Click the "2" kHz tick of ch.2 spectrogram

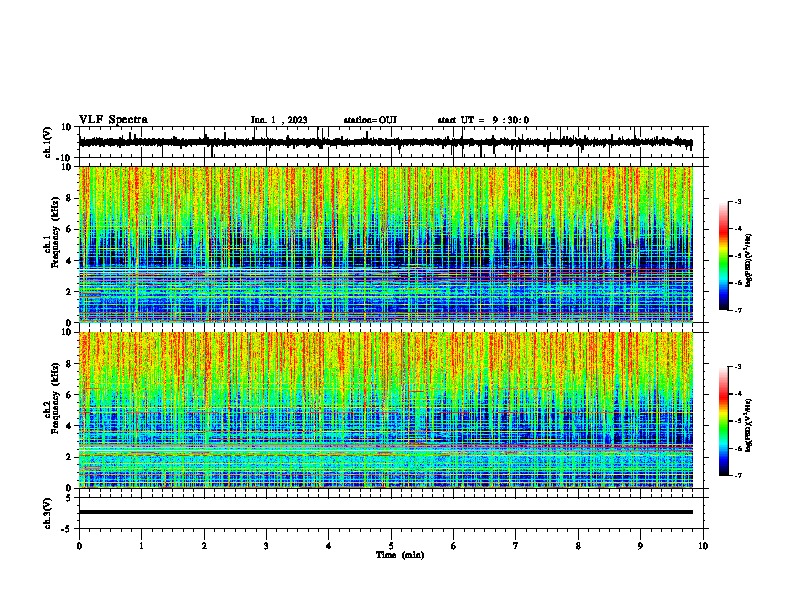(69, 457)
